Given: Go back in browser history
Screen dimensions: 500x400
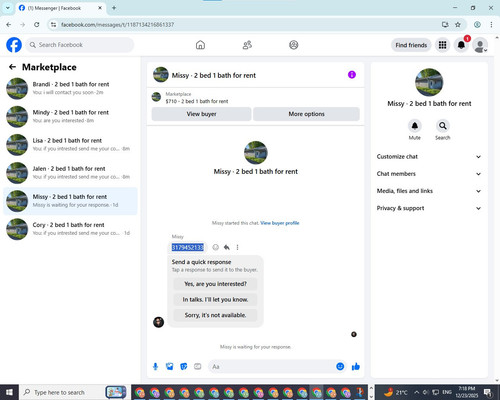Looking at the screenshot, I should [x=9, y=25].
